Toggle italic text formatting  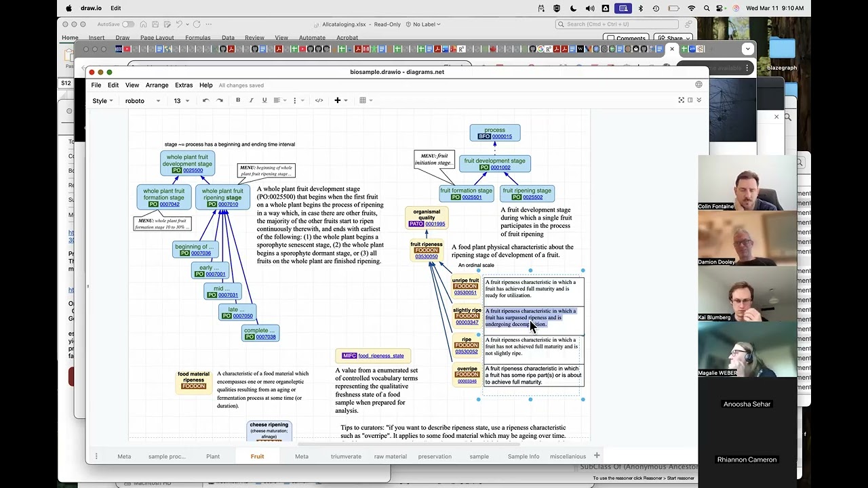(x=251, y=100)
